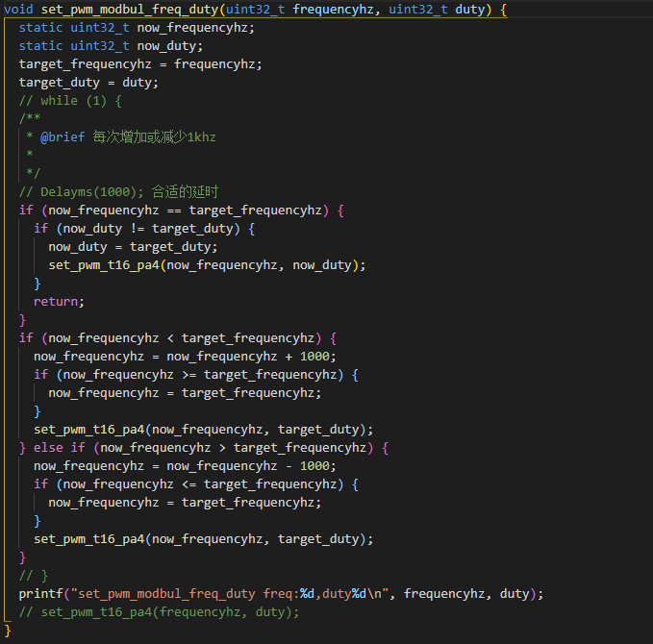Viewport: 653px width, 644px height.
Task: Click the last commented '// set_pwm_t16_pa4(frequencyhz, duty);' line
Action: pyautogui.click(x=159, y=612)
